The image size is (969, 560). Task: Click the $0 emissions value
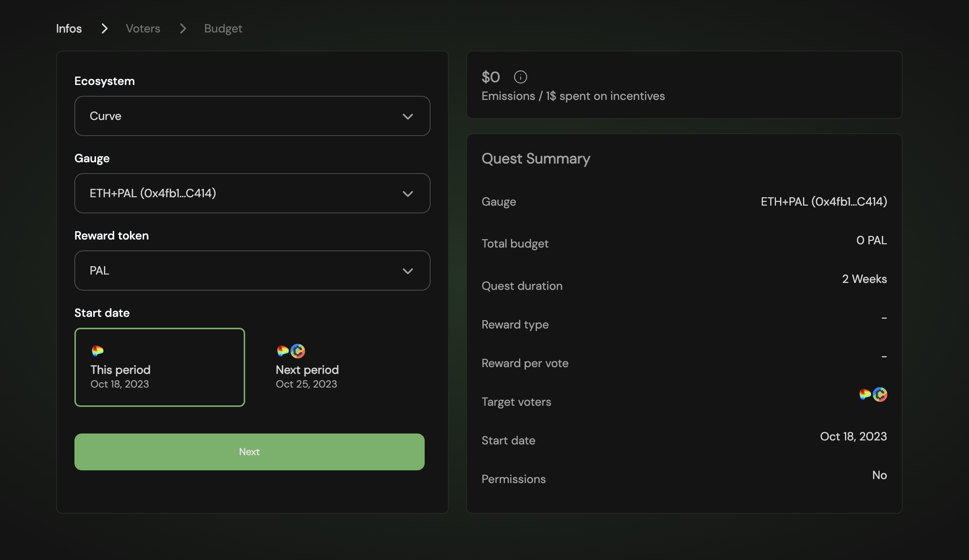491,77
